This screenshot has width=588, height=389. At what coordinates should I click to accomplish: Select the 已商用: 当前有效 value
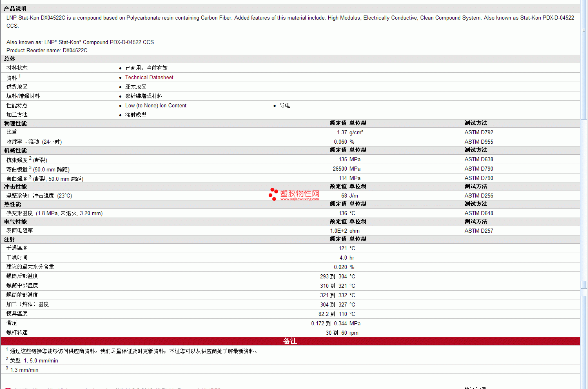click(146, 68)
